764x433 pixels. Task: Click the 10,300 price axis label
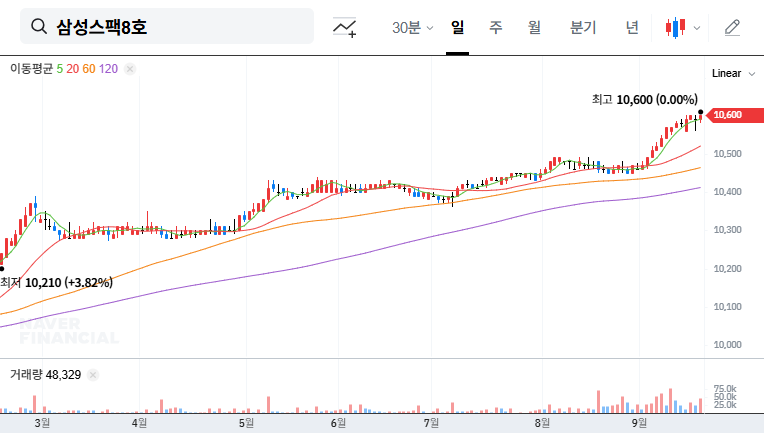[727, 230]
